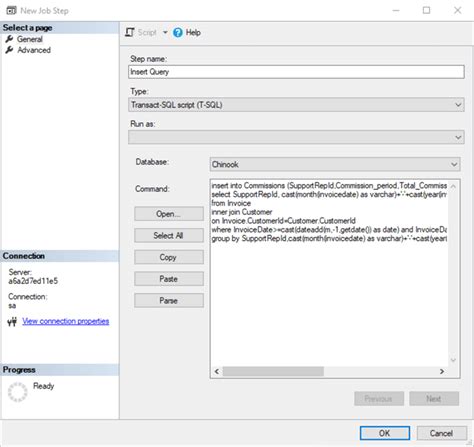Open the Run as dropdown
The width and height of the screenshot is (474, 447).
(x=296, y=137)
